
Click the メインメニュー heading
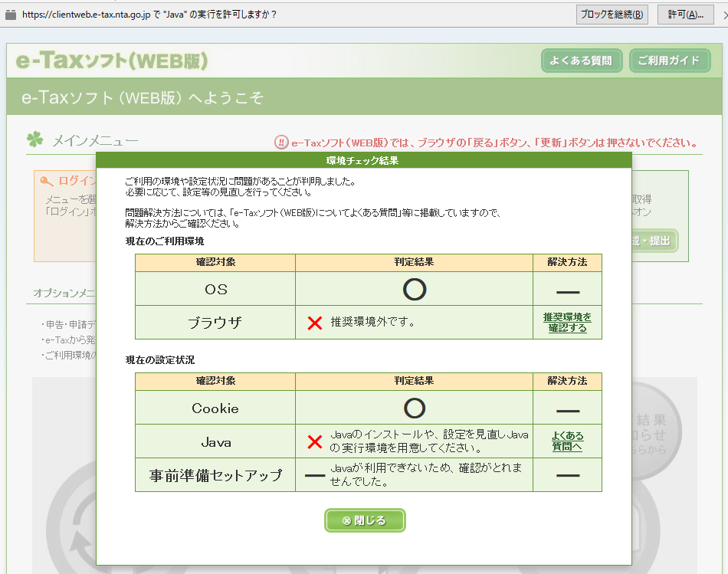point(95,140)
